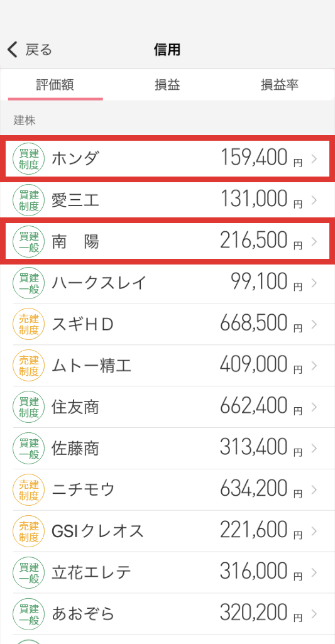Click 売建制度 badge beside ニチモウ
Image resolution: width=335 pixels, height=644 pixels.
click(29, 489)
